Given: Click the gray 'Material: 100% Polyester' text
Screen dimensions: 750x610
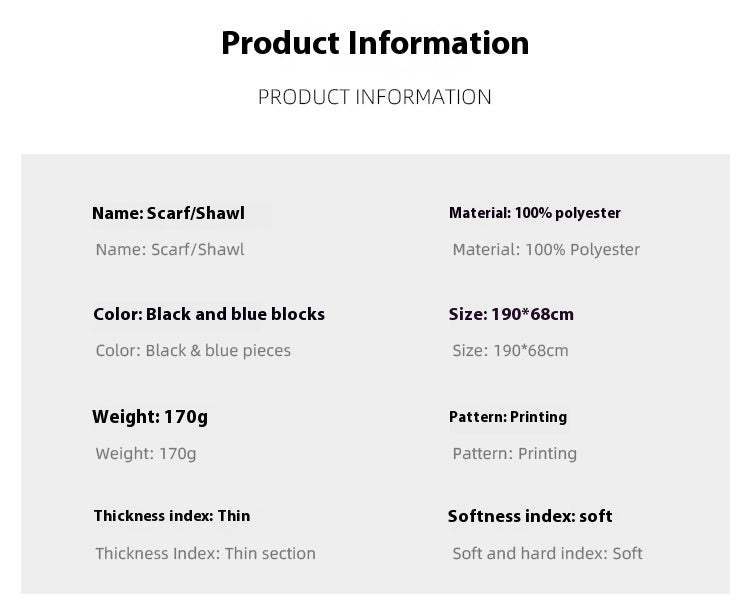Looking at the screenshot, I should click(546, 250).
